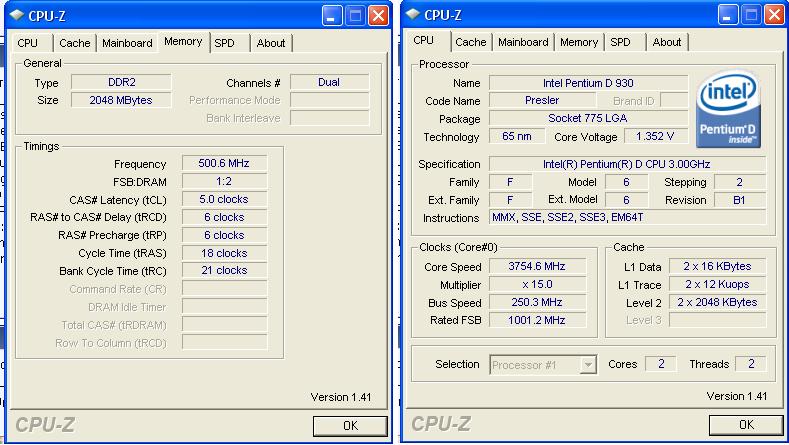Open the About tab in left window

271,43
